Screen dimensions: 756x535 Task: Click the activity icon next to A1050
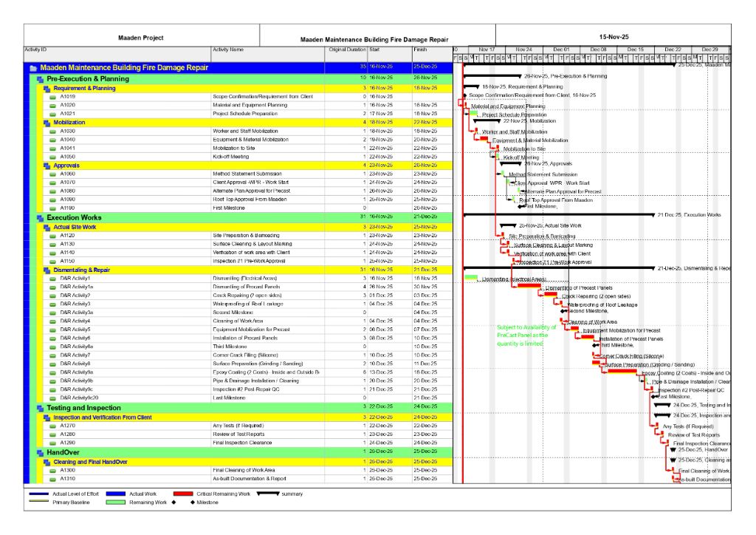(x=52, y=157)
